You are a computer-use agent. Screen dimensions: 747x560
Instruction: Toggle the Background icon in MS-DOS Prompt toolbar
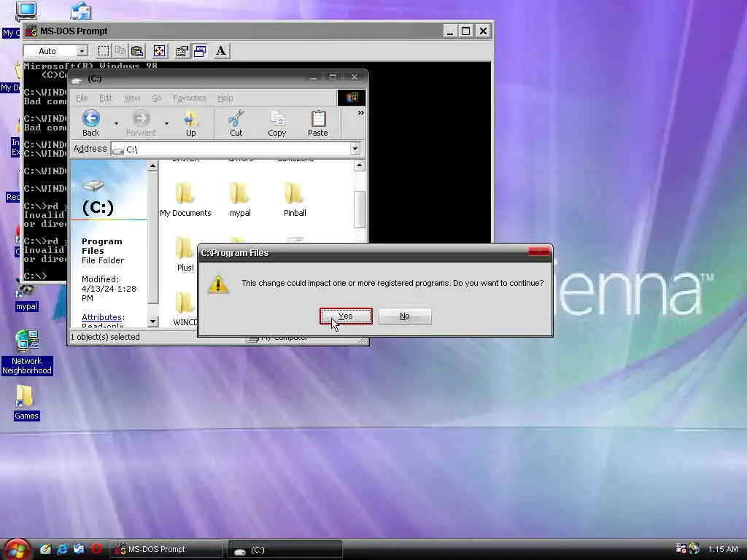tap(200, 51)
